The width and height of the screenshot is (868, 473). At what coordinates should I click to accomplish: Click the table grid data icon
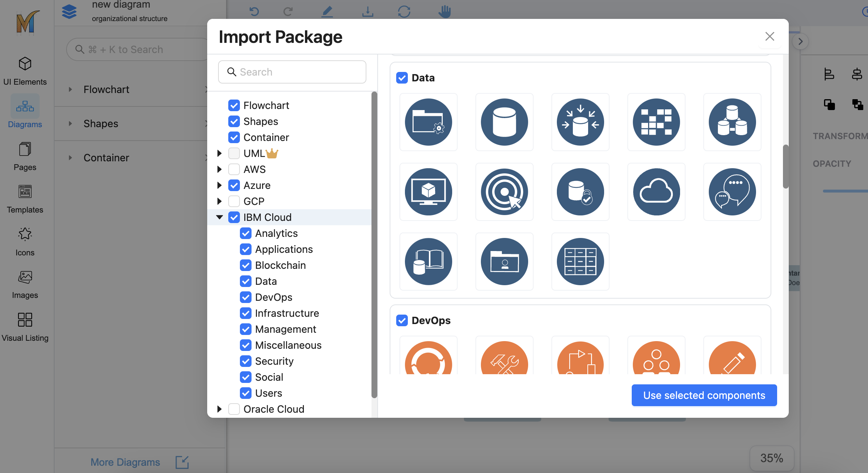pyautogui.click(x=580, y=262)
